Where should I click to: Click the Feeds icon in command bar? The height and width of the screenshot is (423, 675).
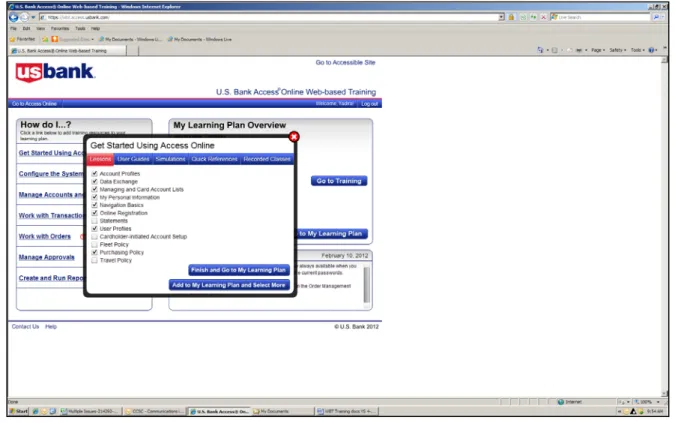click(555, 50)
